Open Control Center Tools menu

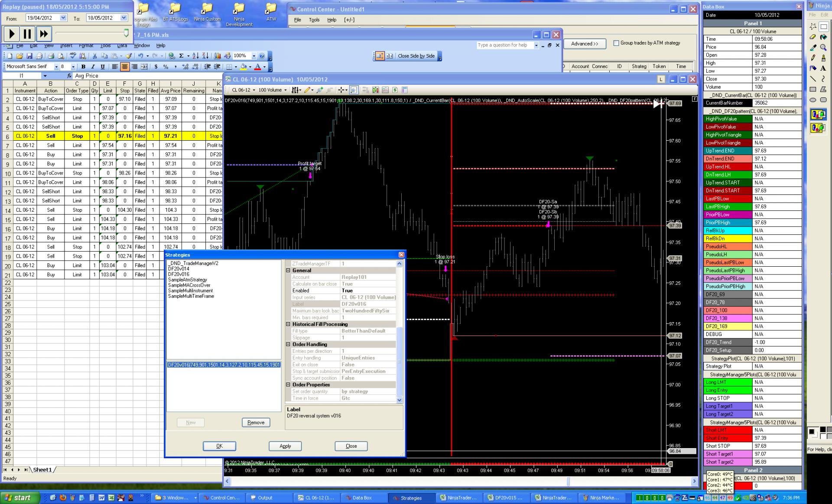tap(314, 20)
